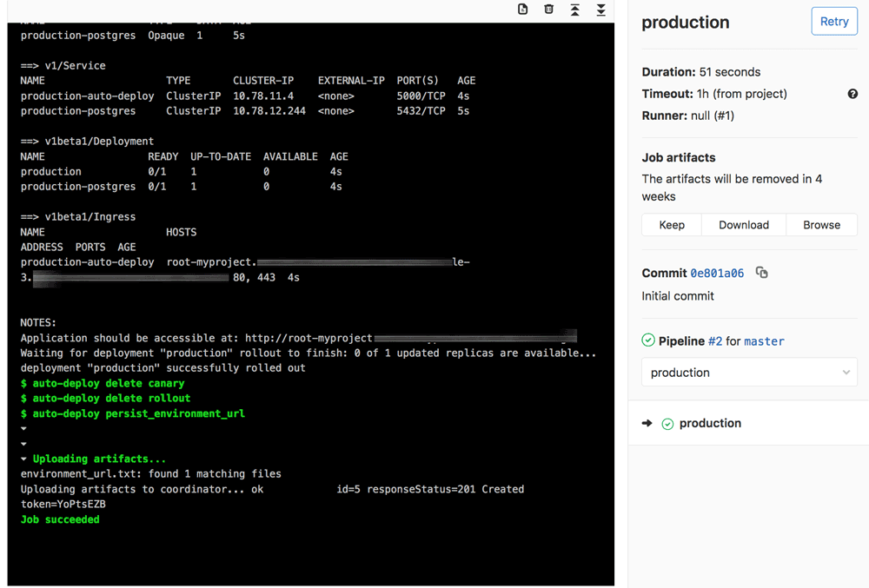Download the job artifacts
The image size is (869, 588).
pos(743,225)
